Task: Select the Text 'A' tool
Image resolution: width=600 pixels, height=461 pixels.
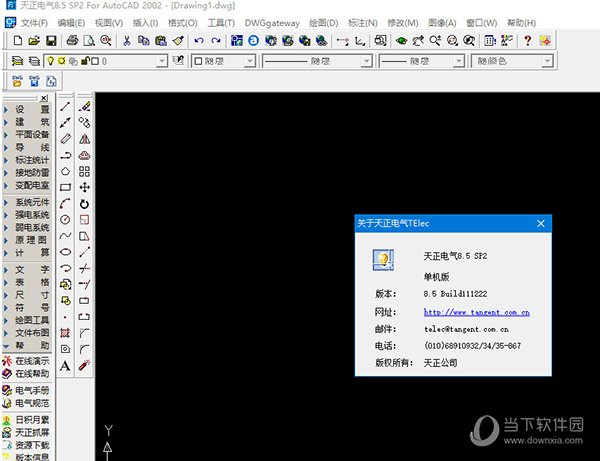Action: click(66, 366)
